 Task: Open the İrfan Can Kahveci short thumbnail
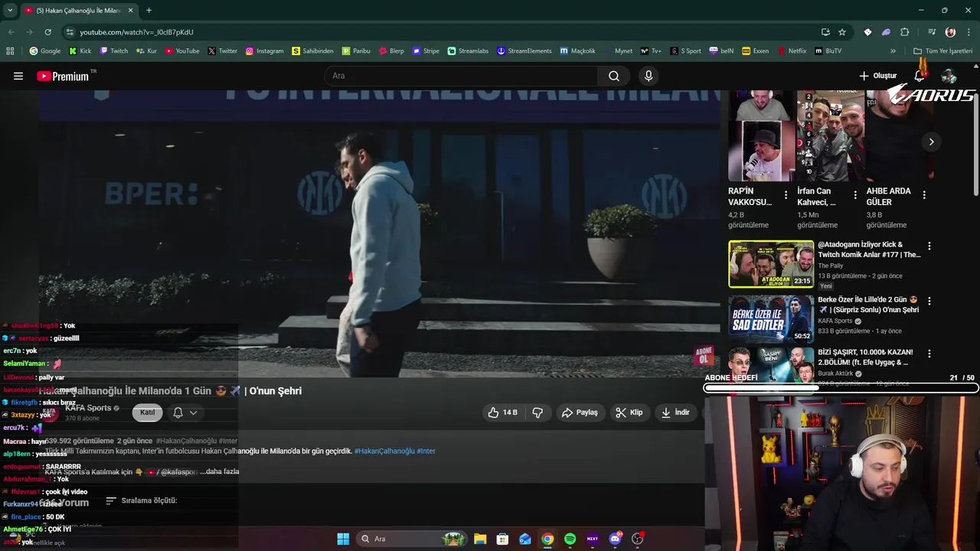point(829,136)
